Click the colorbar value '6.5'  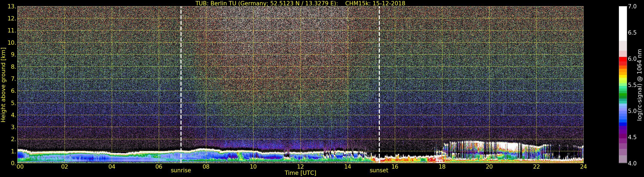coord(632,33)
